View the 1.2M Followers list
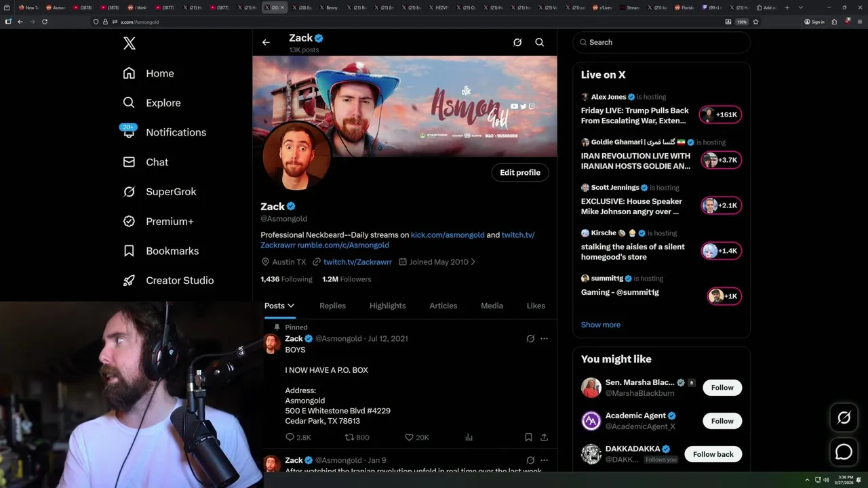The width and height of the screenshot is (868, 488). click(347, 279)
